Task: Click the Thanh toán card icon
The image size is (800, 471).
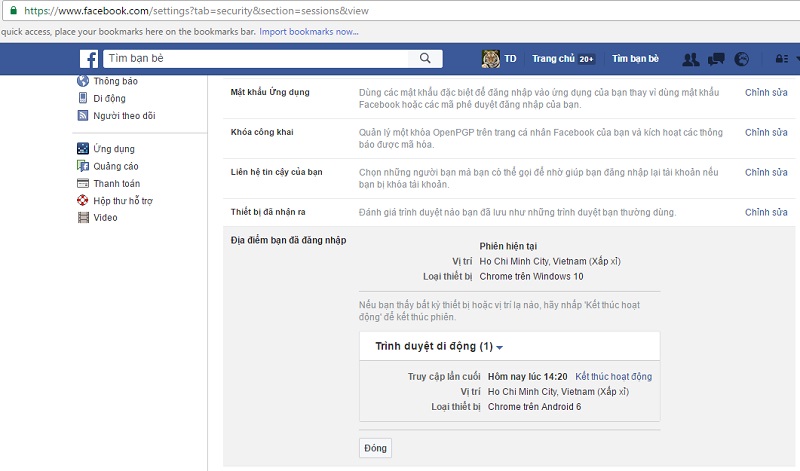Action: coord(83,183)
